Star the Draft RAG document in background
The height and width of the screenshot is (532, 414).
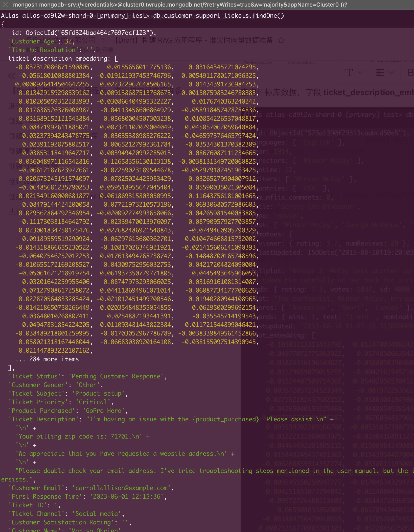point(281,40)
